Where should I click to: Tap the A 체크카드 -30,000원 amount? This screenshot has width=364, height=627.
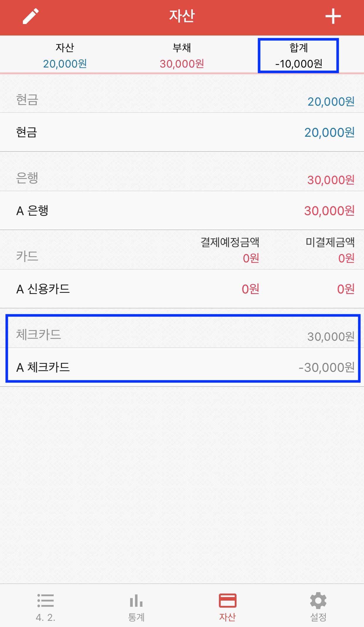[x=326, y=367]
